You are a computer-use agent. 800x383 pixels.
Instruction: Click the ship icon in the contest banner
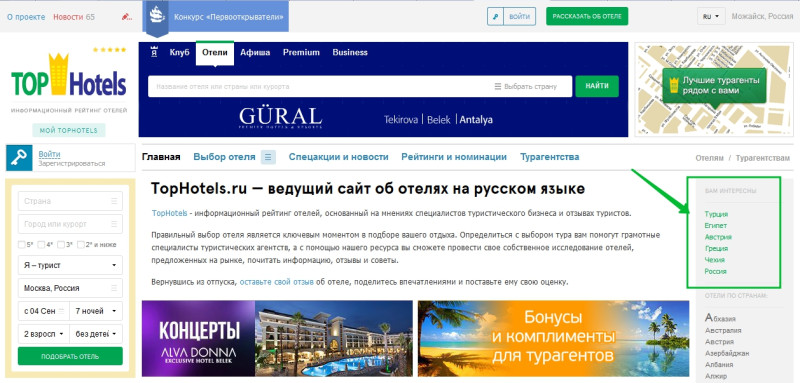click(157, 15)
